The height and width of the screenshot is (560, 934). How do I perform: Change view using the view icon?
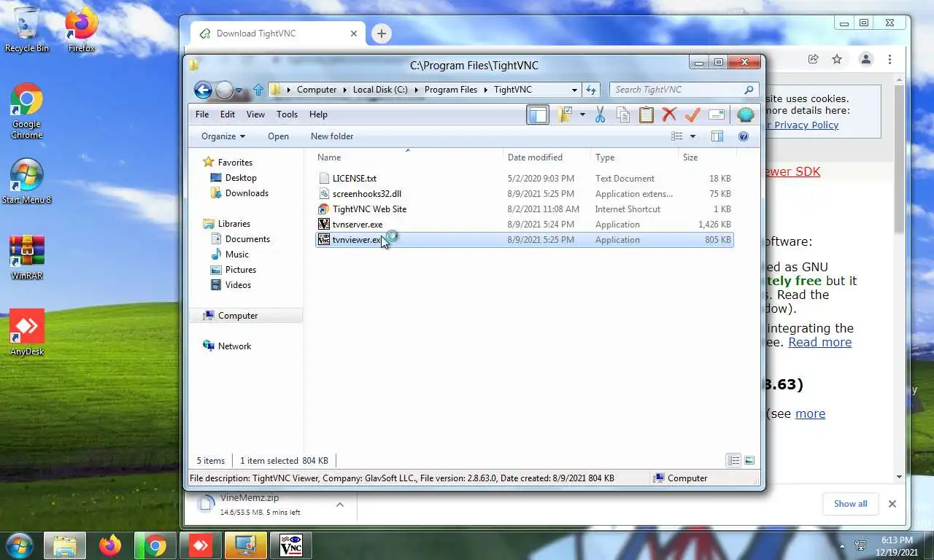(677, 136)
